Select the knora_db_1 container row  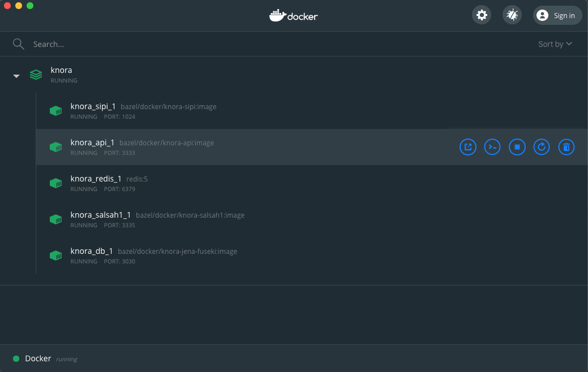(x=226, y=255)
